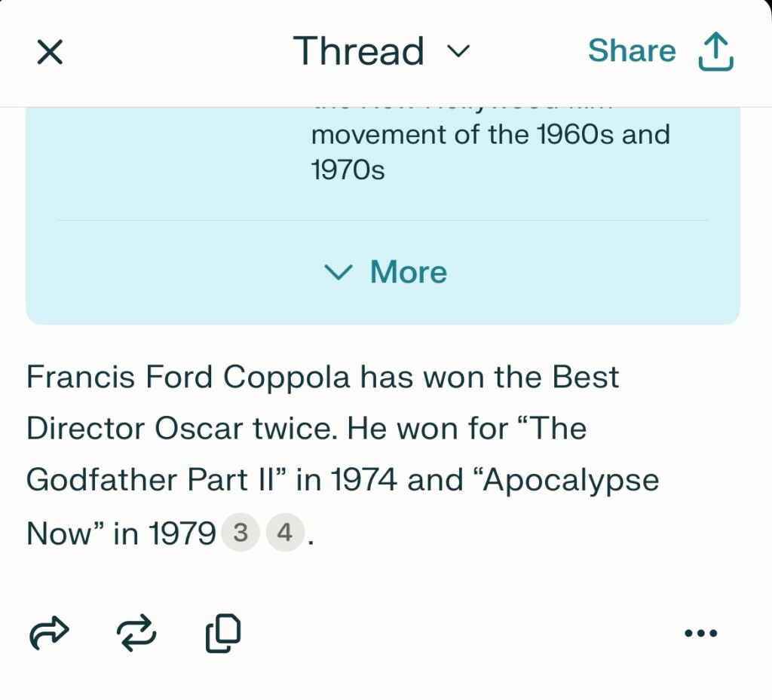Click the 'Now" in 1979' text

coord(121,533)
